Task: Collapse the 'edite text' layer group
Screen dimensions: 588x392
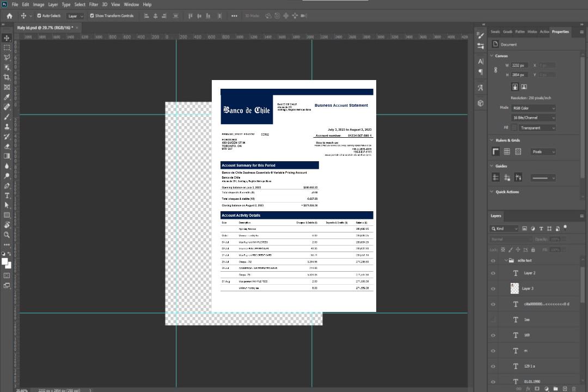Action: 505,260
